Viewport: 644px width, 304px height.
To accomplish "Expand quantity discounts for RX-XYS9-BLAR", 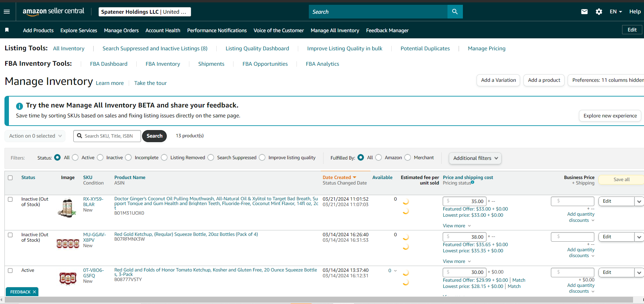I will [581, 217].
